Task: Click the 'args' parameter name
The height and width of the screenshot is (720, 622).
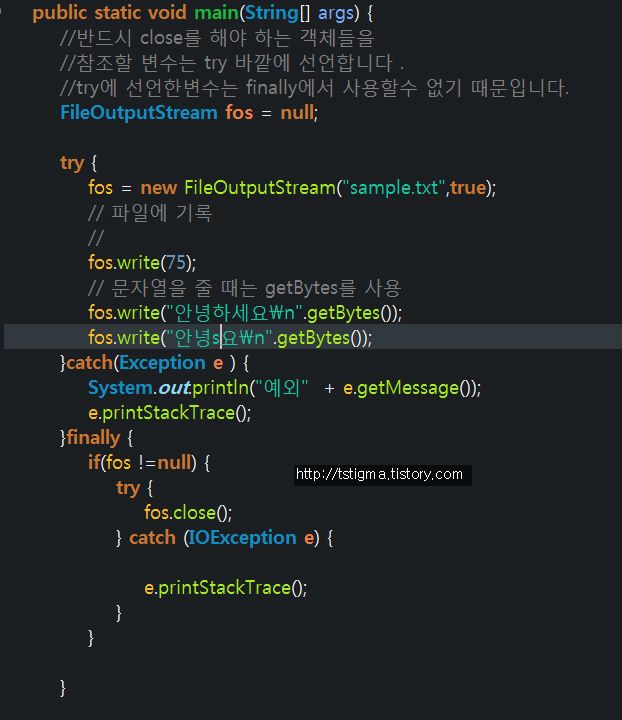Action: pyautogui.click(x=335, y=14)
